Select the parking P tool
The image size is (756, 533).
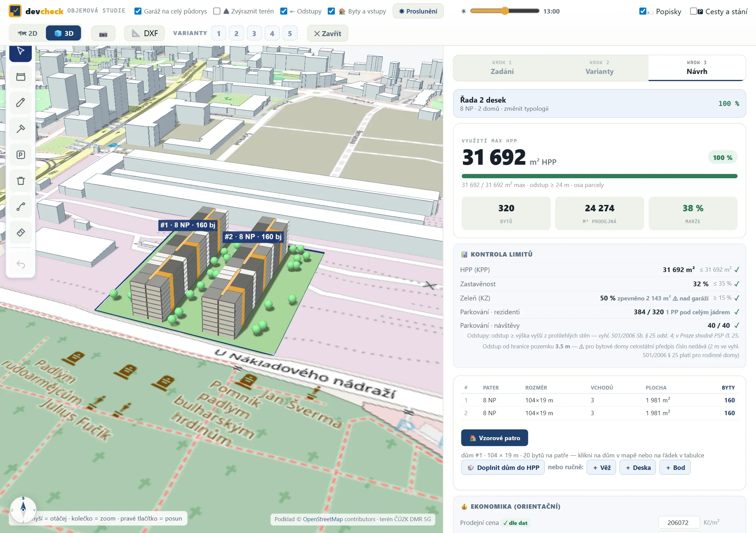[x=21, y=155]
